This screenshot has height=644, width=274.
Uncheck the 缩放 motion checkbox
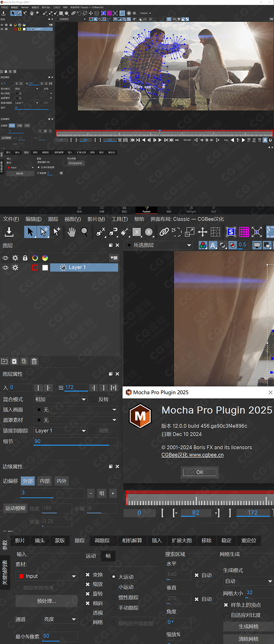(x=88, y=584)
